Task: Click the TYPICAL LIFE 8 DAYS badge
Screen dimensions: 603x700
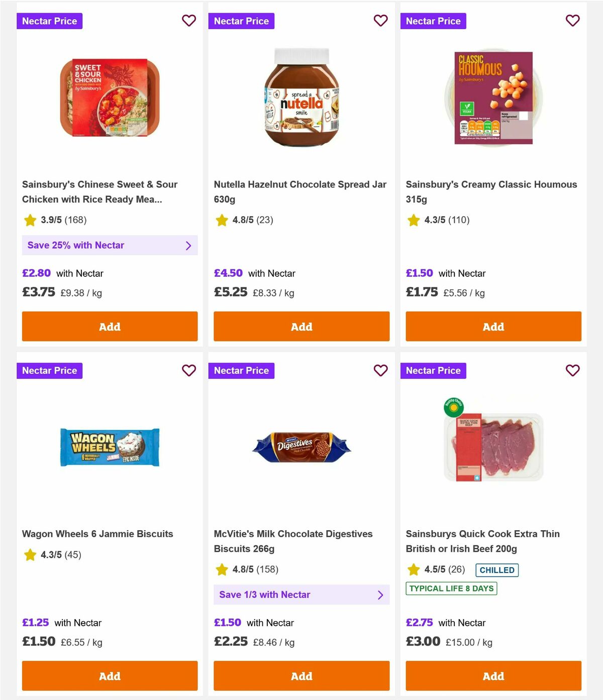Action: point(451,588)
